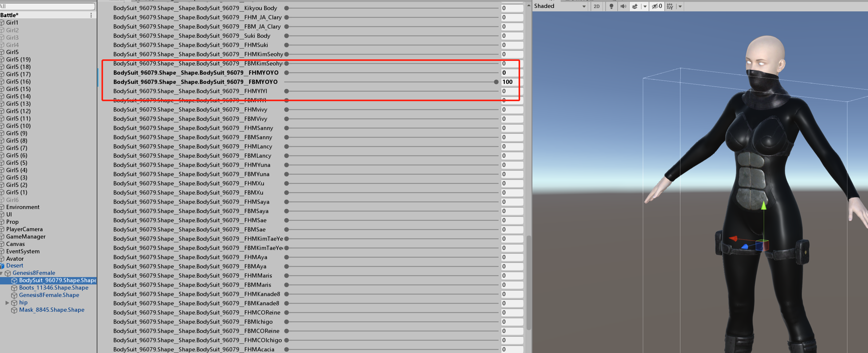Open the Battle* scene options menu

pyautogui.click(x=91, y=15)
